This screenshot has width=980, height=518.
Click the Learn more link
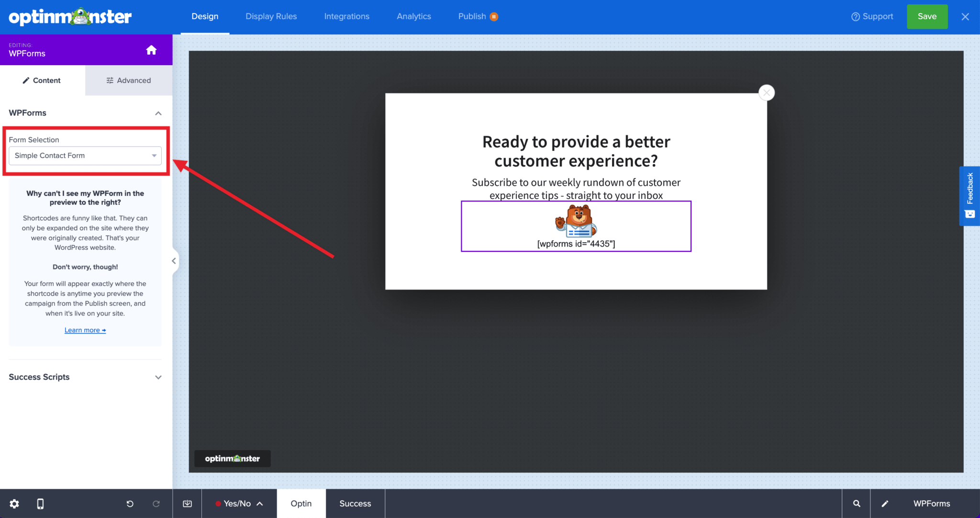pyautogui.click(x=85, y=330)
